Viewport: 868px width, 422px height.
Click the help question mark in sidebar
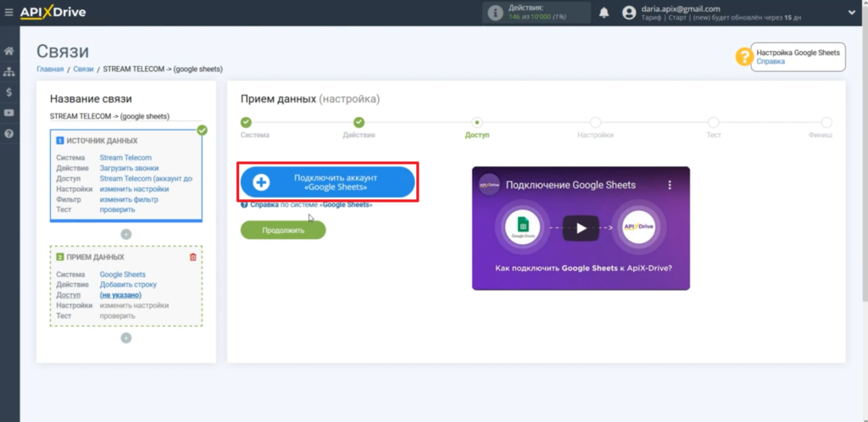coord(9,134)
